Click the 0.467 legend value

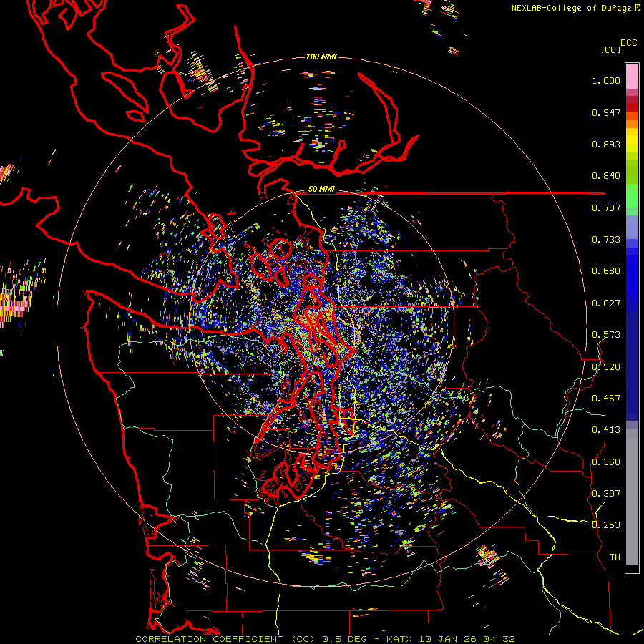[606, 399]
